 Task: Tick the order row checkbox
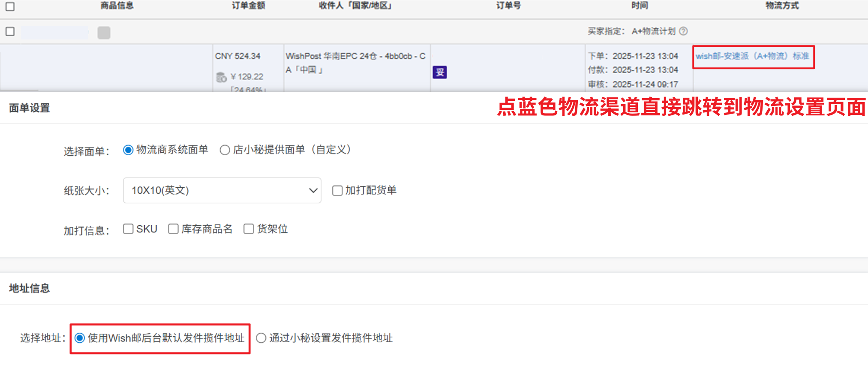(10, 32)
